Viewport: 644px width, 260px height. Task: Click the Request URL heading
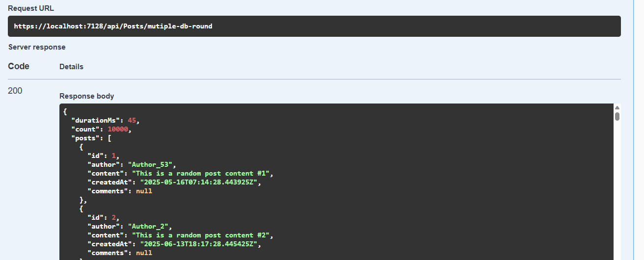tap(31, 8)
